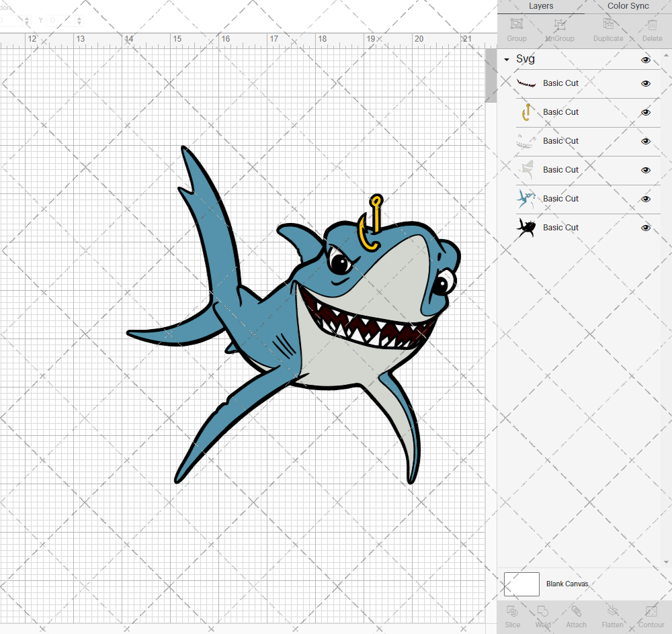Hide the white teeth Basic Cut layer
This screenshot has width=672, height=634.
pyautogui.click(x=645, y=141)
